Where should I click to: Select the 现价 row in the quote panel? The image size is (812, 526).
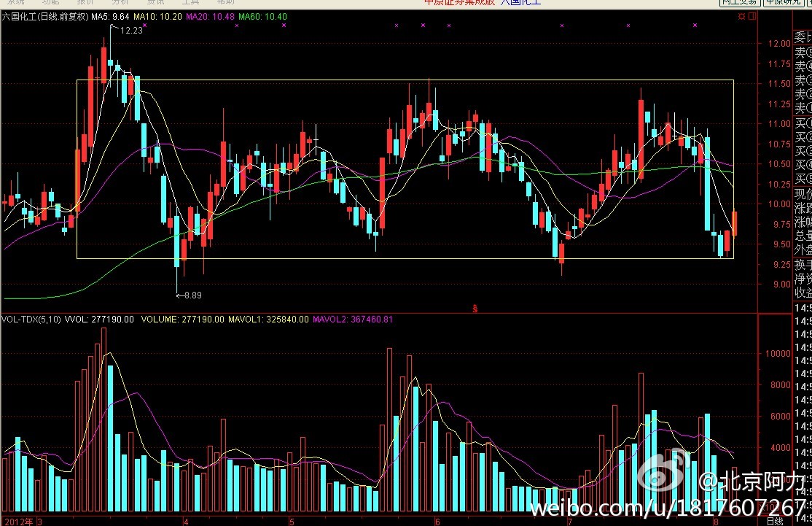point(803,193)
